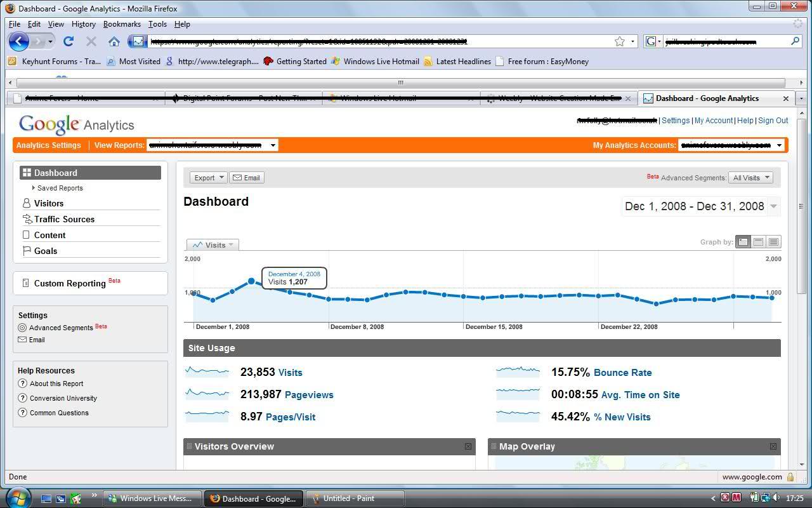Close the Visitors Overview widget
812x508 pixels.
point(468,446)
